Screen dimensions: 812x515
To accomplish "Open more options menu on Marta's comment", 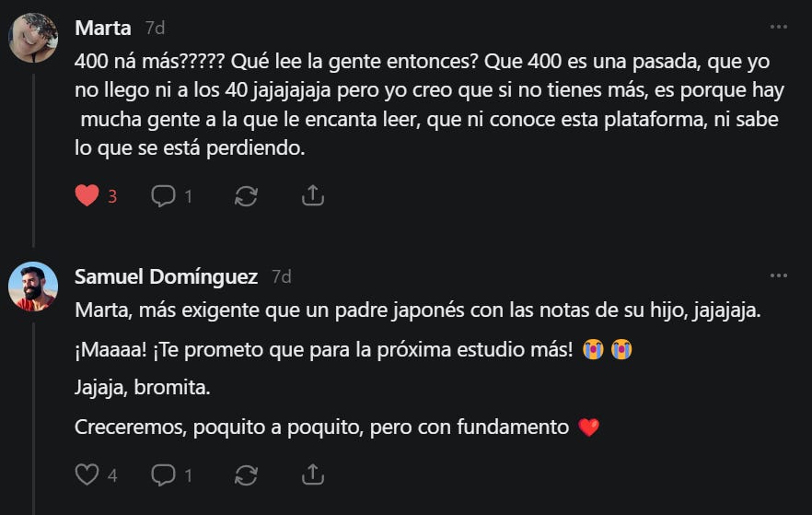I will (x=778, y=27).
